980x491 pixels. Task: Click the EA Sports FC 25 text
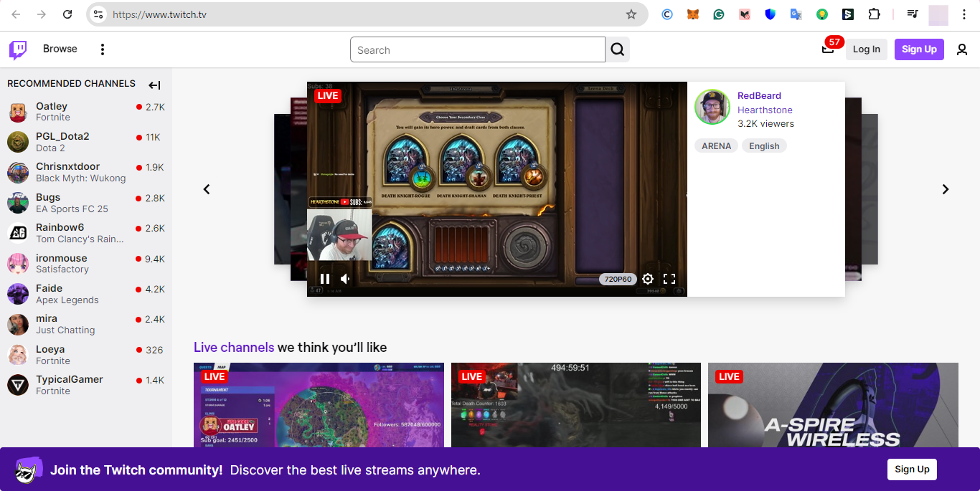pos(72,209)
